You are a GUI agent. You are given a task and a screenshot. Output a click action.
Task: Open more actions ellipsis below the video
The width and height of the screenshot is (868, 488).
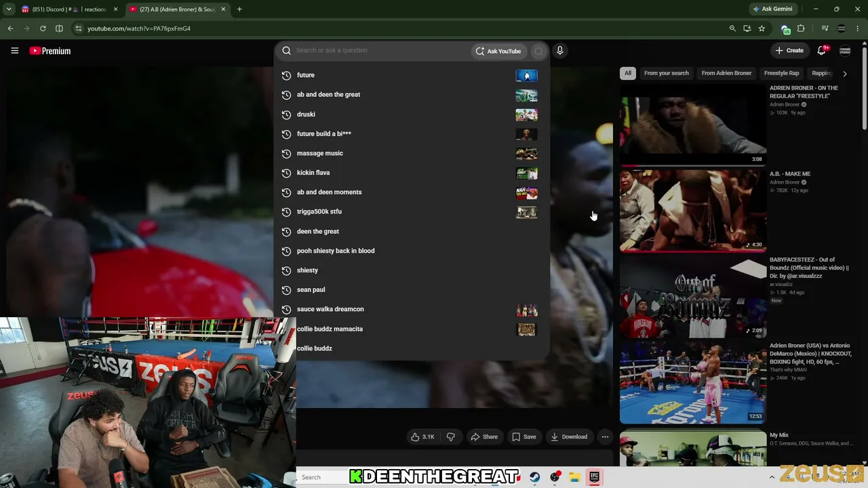(605, 437)
